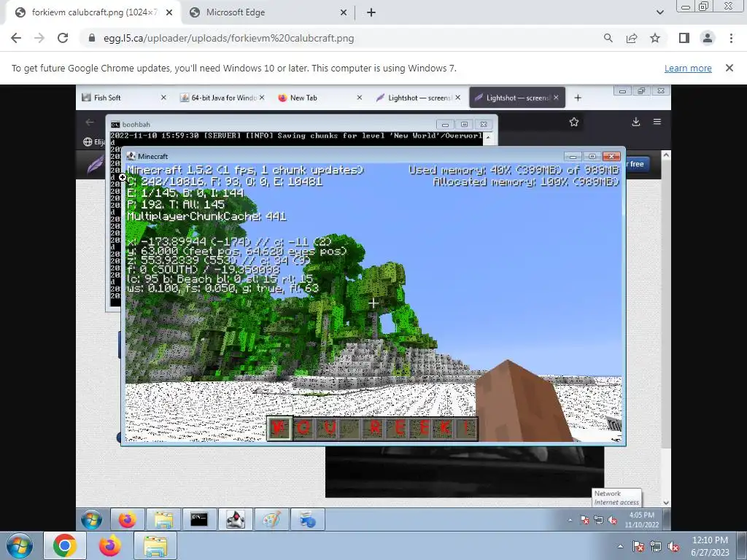Follow the Learn more link
This screenshot has width=747, height=560.
point(688,68)
